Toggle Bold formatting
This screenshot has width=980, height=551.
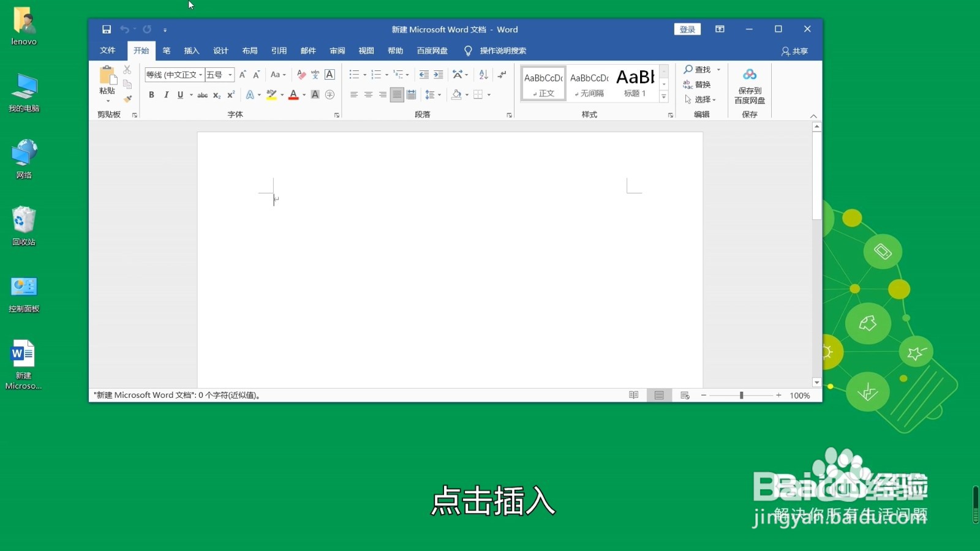151,95
